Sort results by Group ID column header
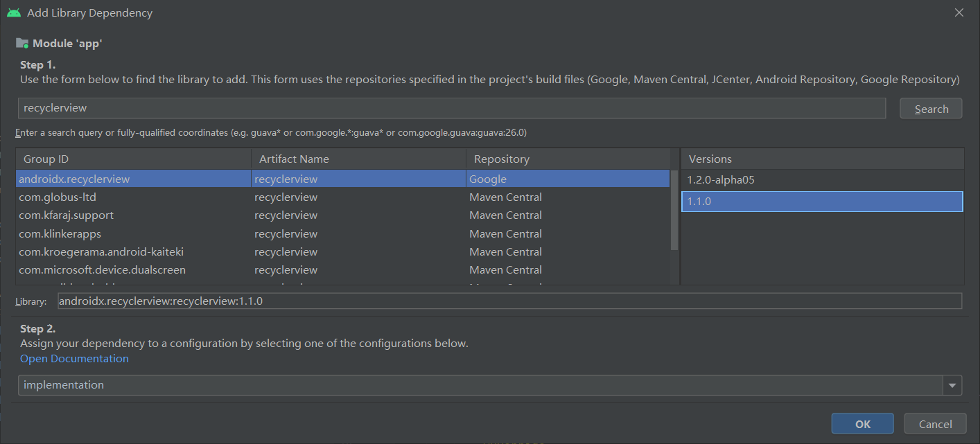This screenshot has height=444, width=980. (x=133, y=159)
